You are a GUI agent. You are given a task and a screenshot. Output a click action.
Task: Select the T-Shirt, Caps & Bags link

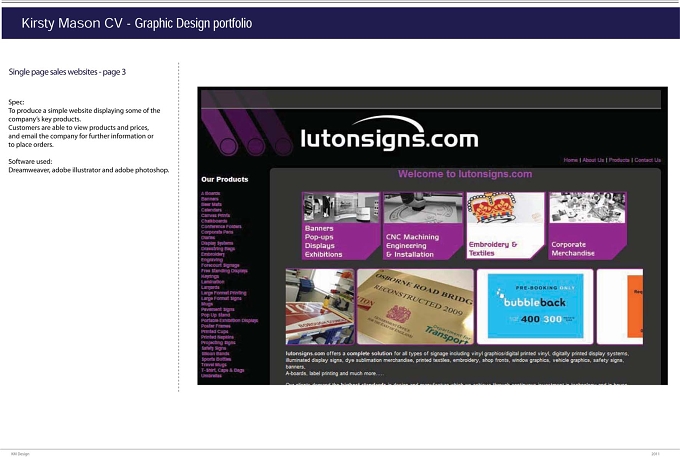click(x=222, y=370)
